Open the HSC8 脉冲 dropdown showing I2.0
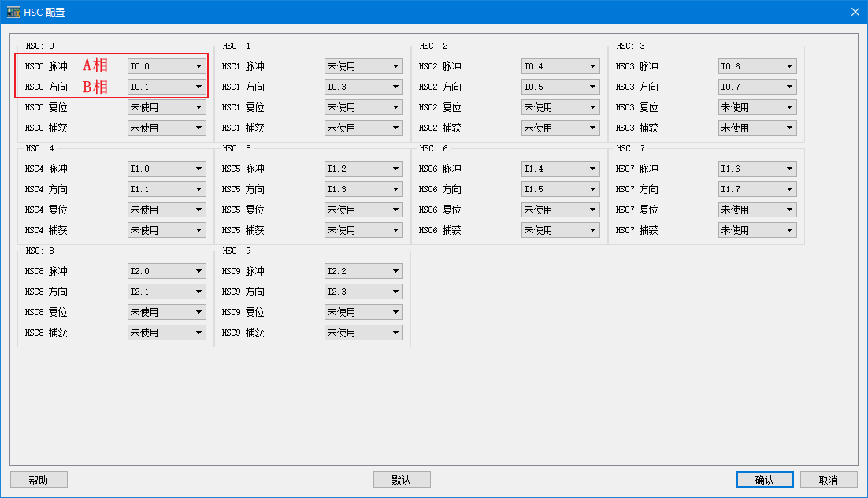Screen dimensions: 868x498 (x=167, y=271)
